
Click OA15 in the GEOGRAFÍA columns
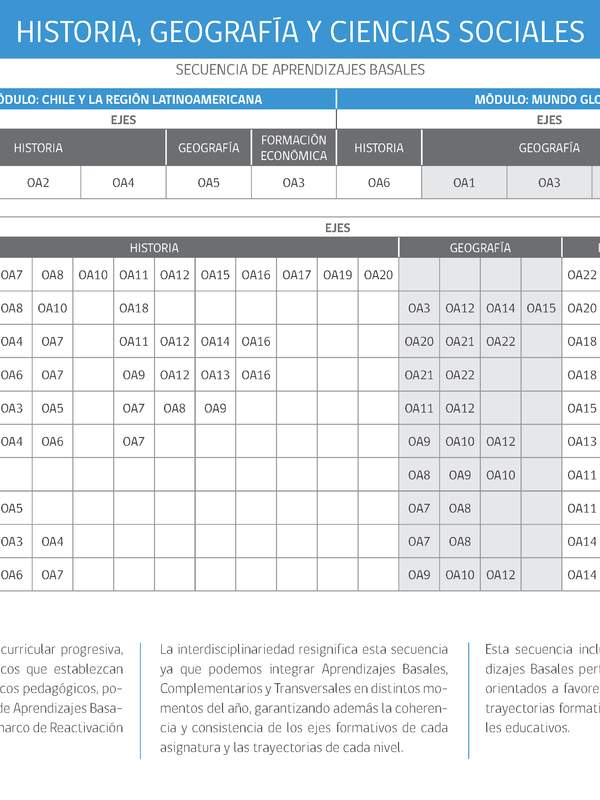click(541, 308)
